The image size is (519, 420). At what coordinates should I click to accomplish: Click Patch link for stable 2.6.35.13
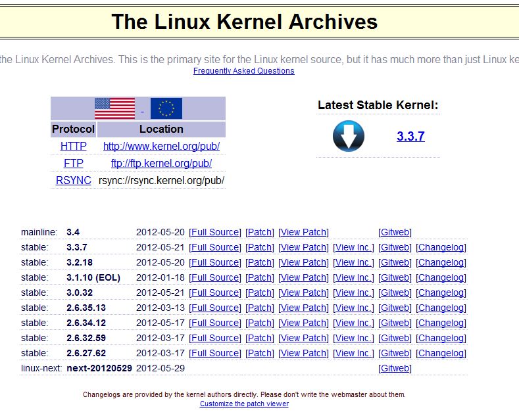[x=260, y=308]
